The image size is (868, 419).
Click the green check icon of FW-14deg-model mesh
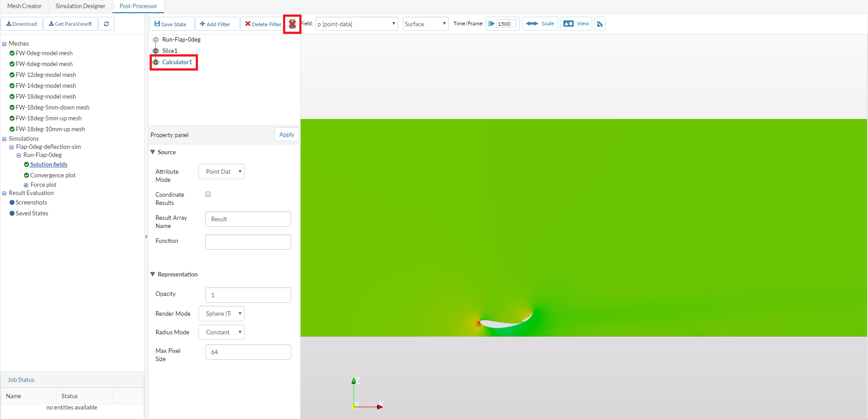click(x=12, y=86)
